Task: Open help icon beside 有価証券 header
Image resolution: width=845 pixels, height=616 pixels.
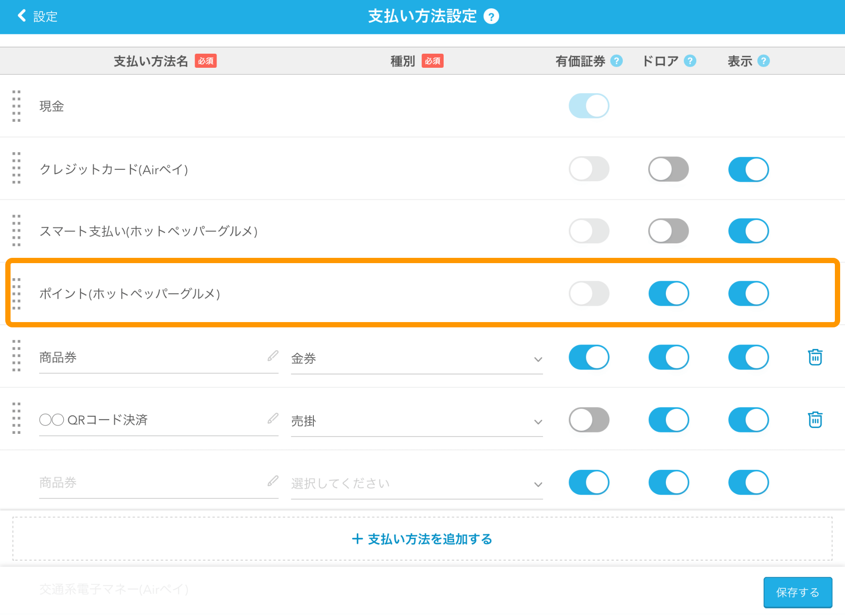Action: tap(617, 61)
